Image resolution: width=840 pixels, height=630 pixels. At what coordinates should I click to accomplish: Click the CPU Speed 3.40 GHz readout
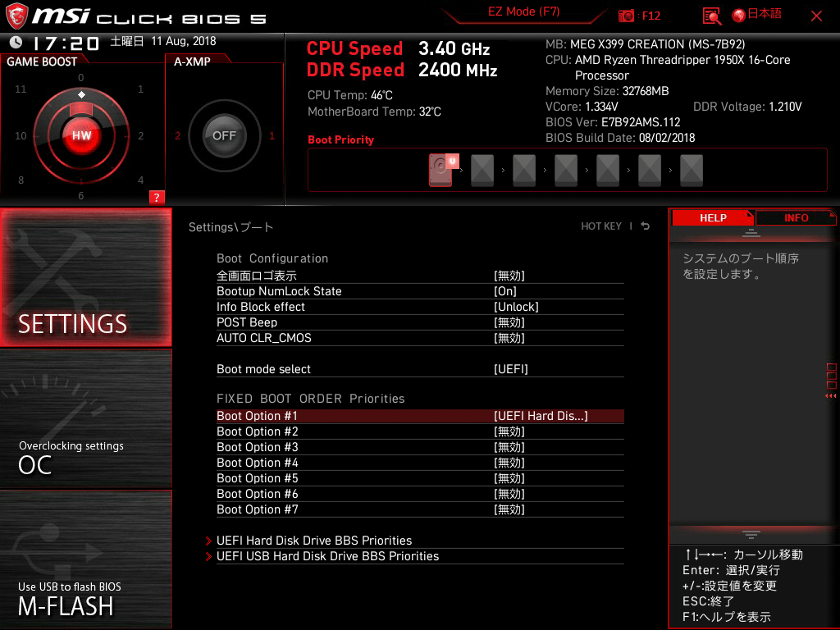(x=398, y=48)
